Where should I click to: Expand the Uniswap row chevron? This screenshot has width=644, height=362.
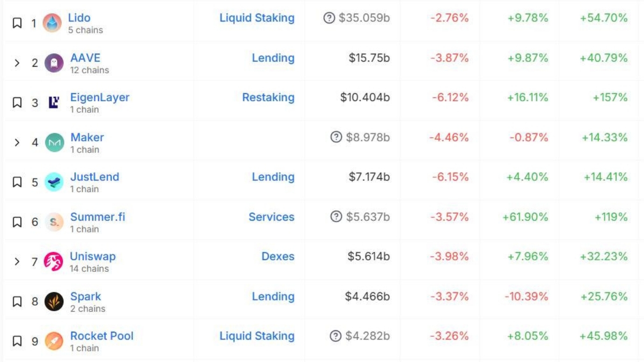tap(17, 262)
